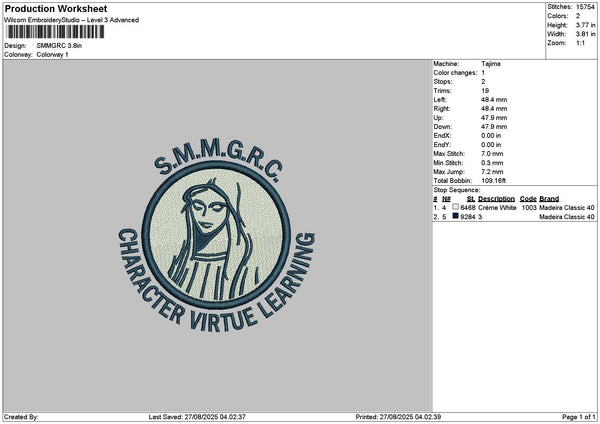Image resolution: width=600 pixels, height=424 pixels.
Task: Click 'Page 1 of 1' footer text
Action: 579,417
